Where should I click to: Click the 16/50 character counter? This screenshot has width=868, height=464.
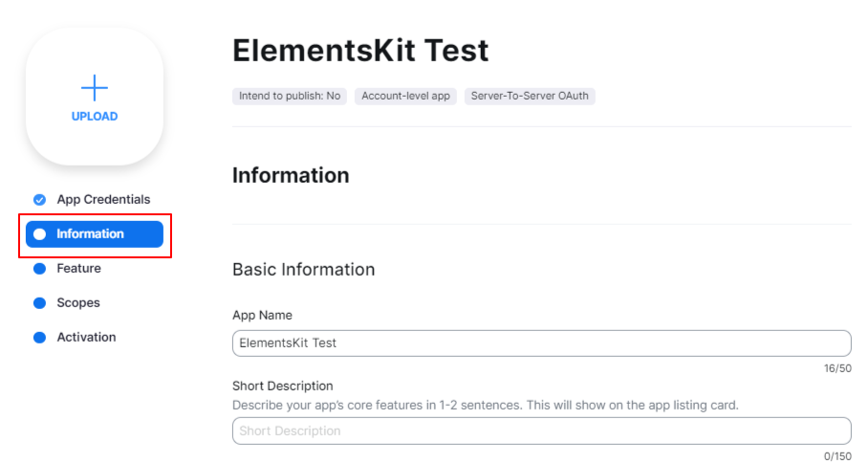[836, 368]
